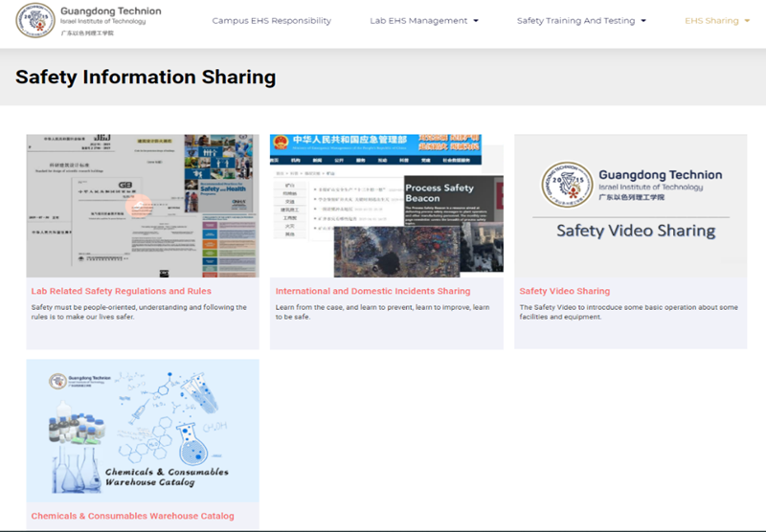Expand the Safety Training And Testing dropdown arrow

click(x=643, y=21)
